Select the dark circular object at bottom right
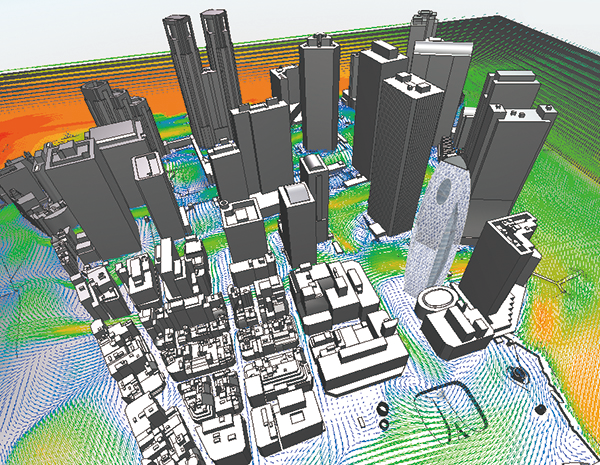 point(520,376)
